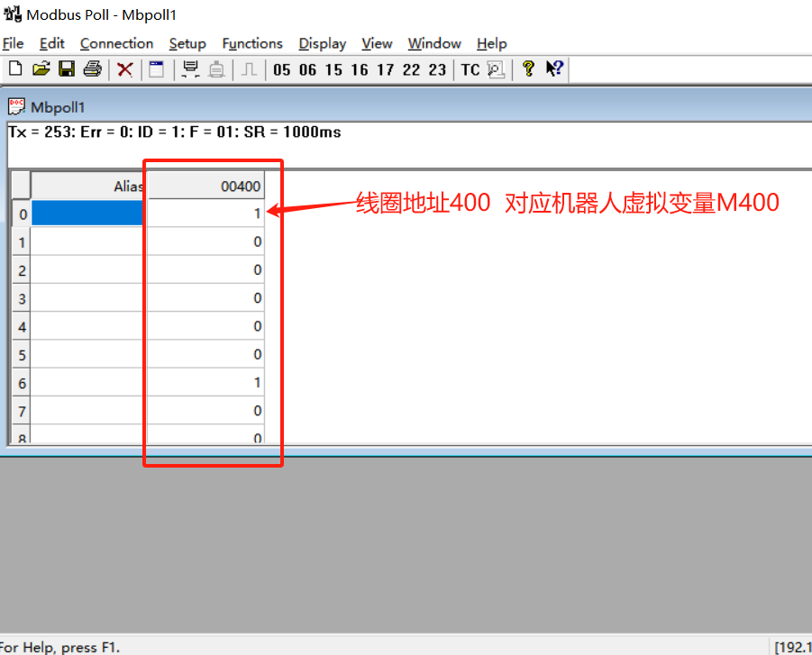812x655 pixels.
Task: Click function 05 write single coil
Action: [x=282, y=69]
